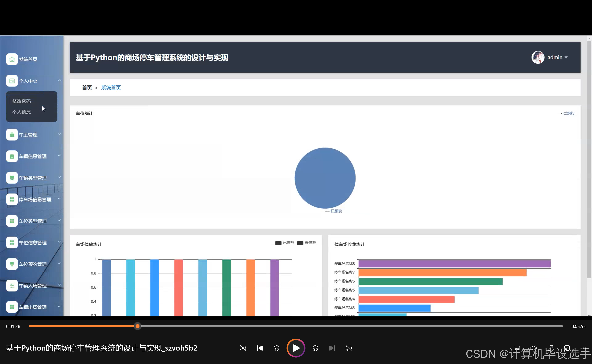Screen dimensions: 592x364
Task: Go to the next track
Action: click(x=332, y=348)
